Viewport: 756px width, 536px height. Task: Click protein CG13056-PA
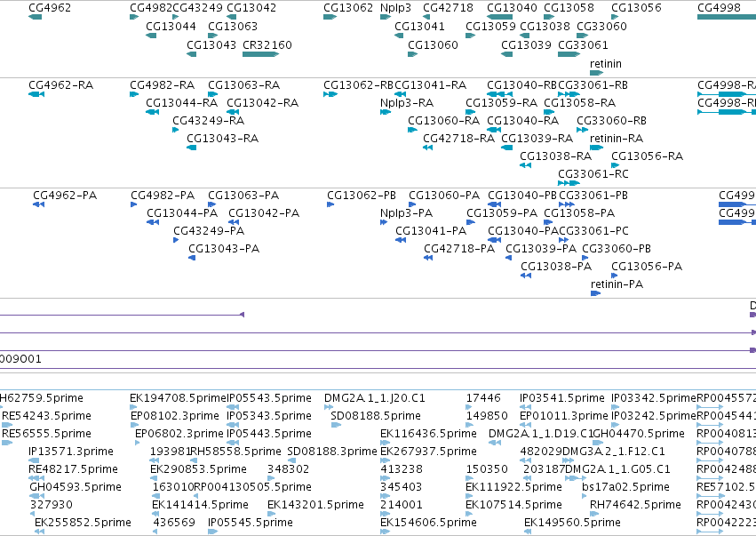point(647,267)
